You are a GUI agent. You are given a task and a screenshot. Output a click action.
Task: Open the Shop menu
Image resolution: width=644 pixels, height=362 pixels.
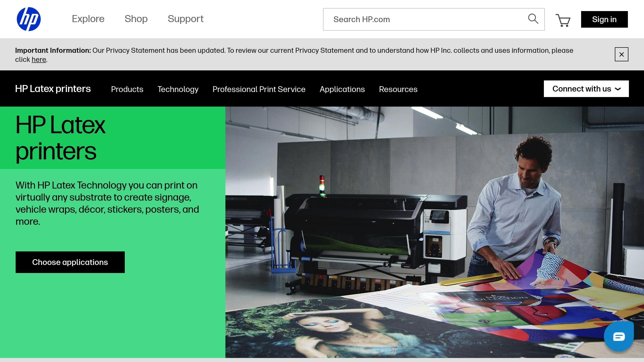point(136,19)
